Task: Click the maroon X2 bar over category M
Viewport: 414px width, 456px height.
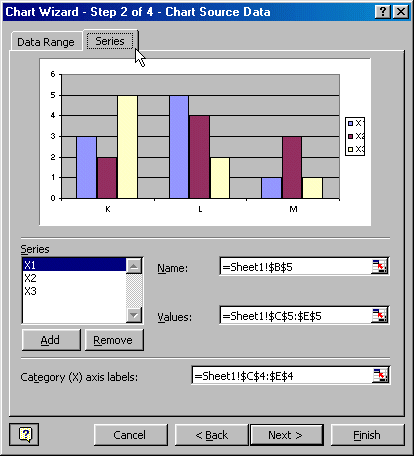Action: coord(292,167)
